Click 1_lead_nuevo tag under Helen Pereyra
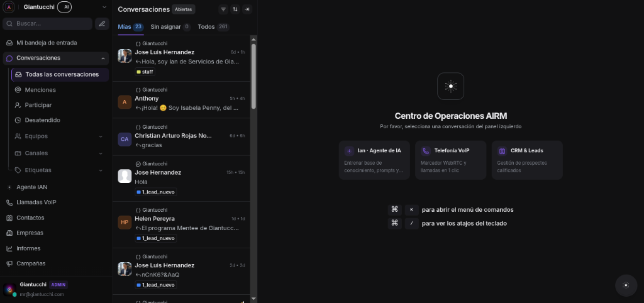 click(156, 238)
